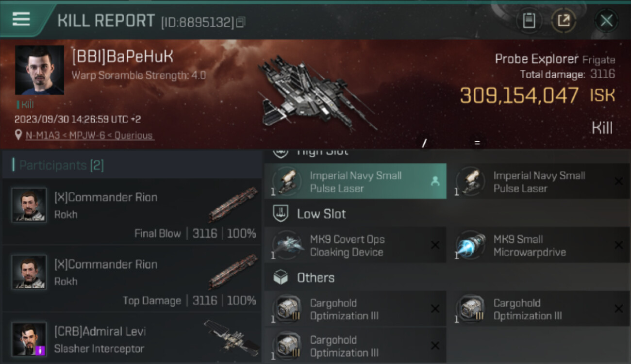Open the clipboard icon in header
Viewport: 631px width, 364px height.
click(529, 20)
